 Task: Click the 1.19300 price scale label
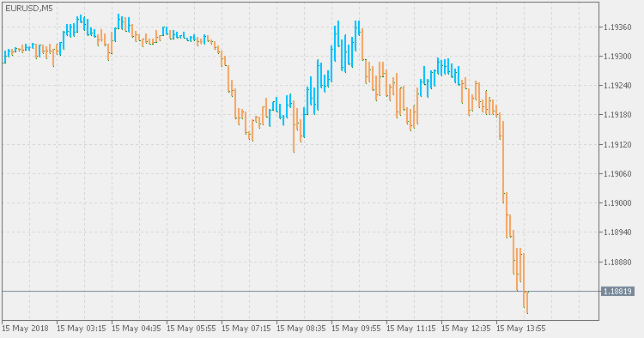click(617, 57)
